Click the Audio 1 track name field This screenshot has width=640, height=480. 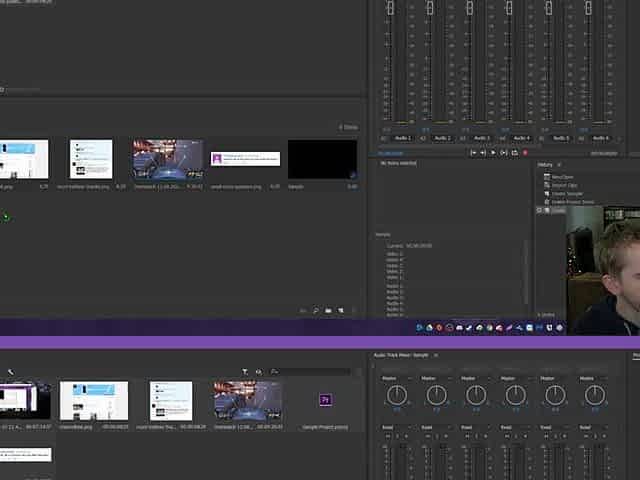click(403, 138)
